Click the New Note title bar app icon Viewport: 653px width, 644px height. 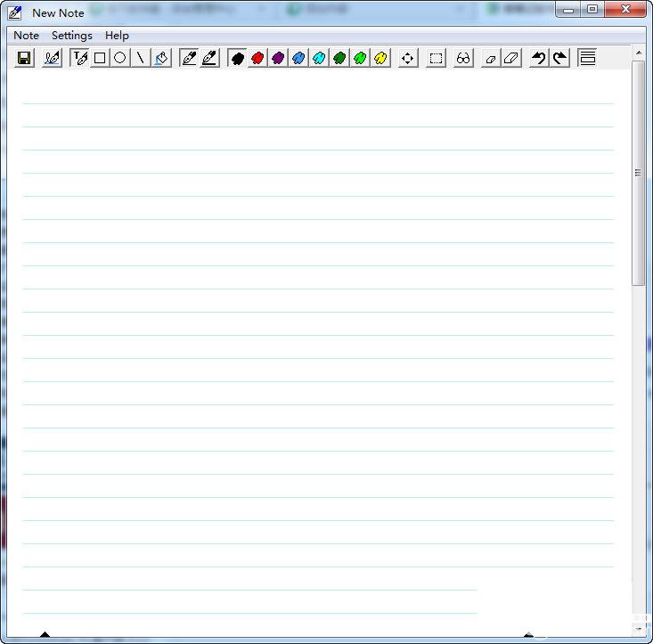click(15, 12)
